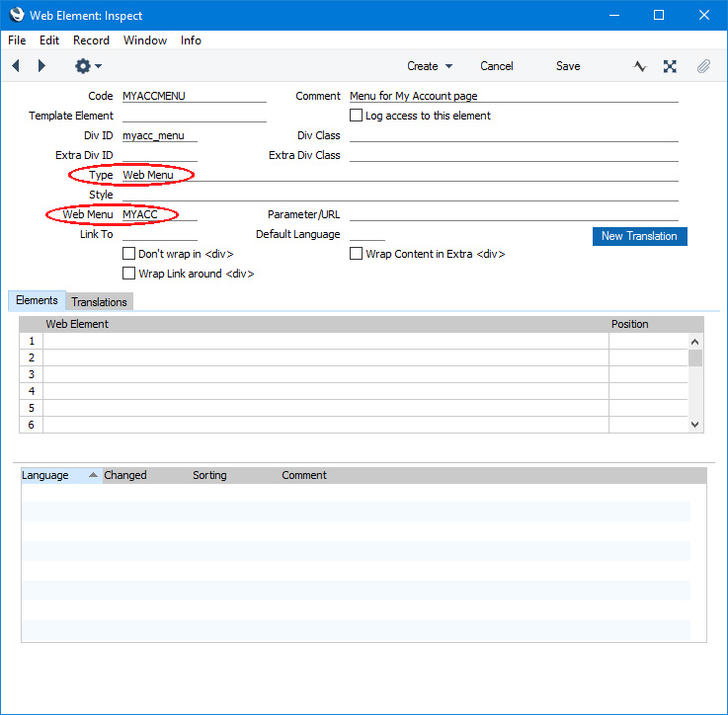
Task: Tick the Don't wrap in <div> checkbox
Action: [128, 254]
